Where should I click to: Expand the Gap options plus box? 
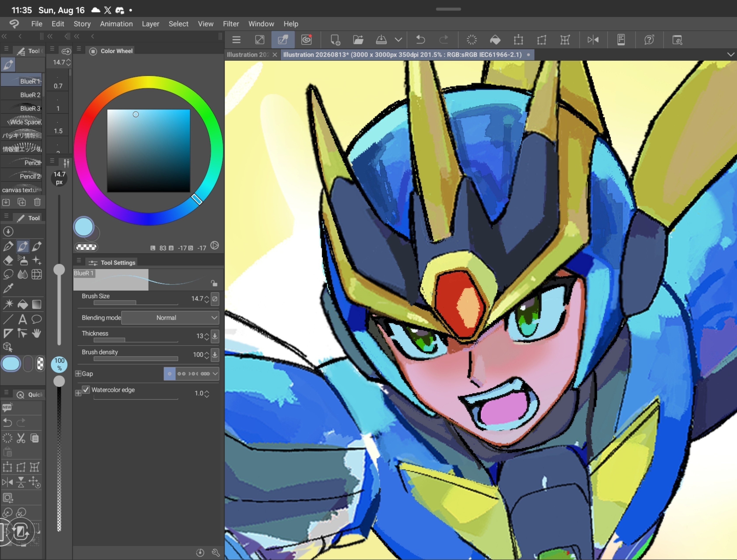(x=78, y=374)
